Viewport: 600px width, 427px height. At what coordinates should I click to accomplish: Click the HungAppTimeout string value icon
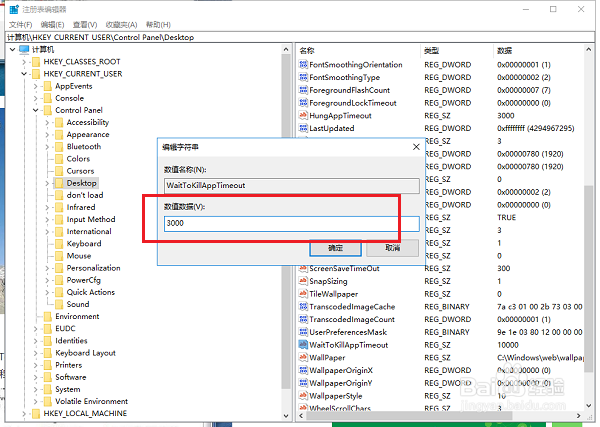pyautogui.click(x=303, y=115)
